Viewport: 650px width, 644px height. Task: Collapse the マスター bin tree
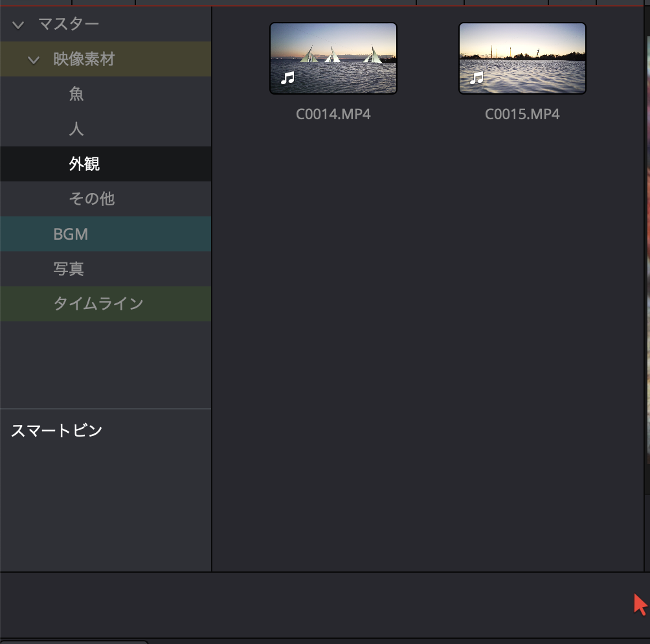(18, 25)
